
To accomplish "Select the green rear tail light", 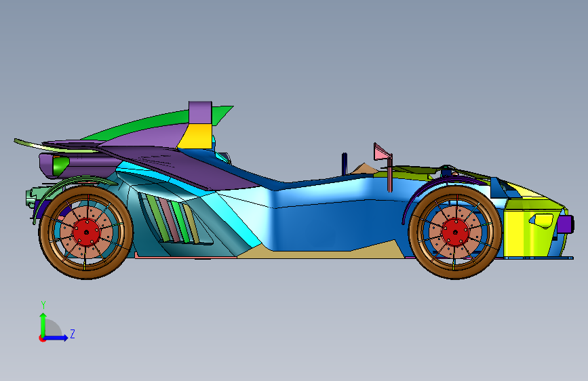I will tap(60, 166).
